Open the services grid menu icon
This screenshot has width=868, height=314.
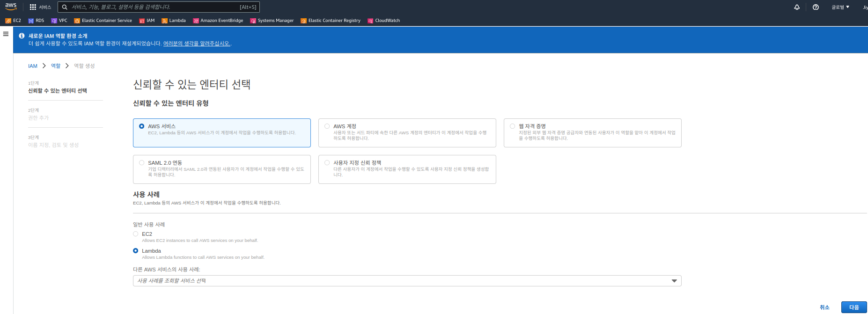(33, 7)
